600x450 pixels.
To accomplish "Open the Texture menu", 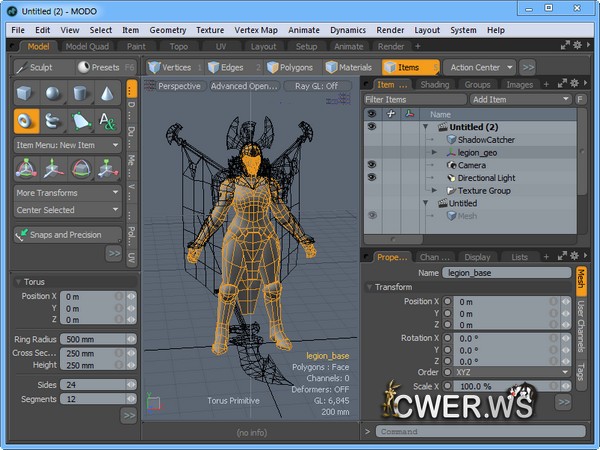I will 210,30.
